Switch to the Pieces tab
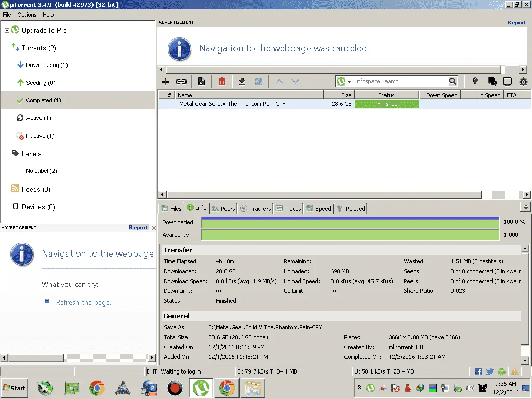This screenshot has height=399, width=532. pos(288,209)
